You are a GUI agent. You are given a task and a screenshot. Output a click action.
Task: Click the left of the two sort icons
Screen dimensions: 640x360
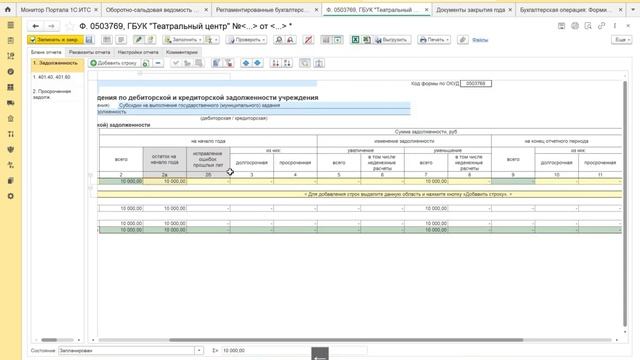tap(276, 63)
